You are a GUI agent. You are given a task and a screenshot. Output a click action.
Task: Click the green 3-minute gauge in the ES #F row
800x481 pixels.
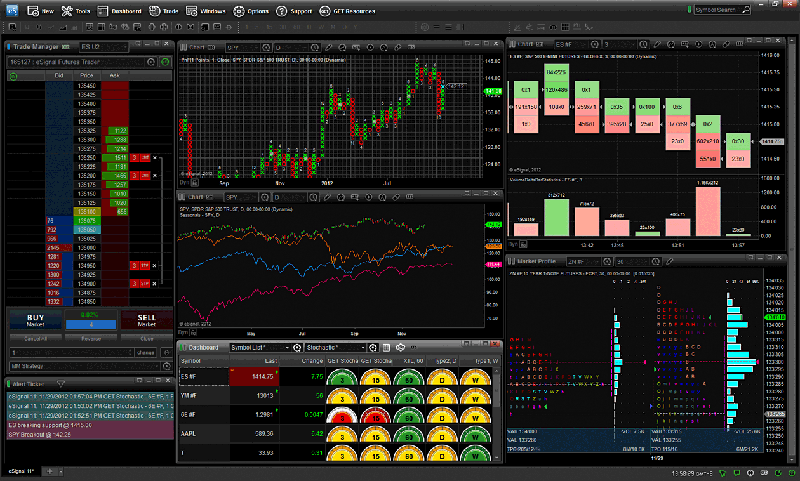[x=342, y=377]
